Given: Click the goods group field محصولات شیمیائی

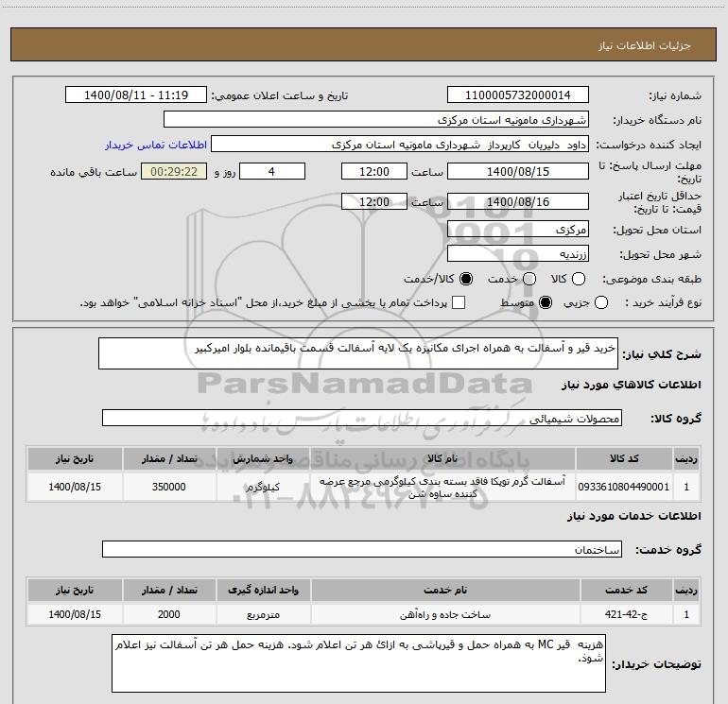Looking at the screenshot, I should tap(362, 418).
